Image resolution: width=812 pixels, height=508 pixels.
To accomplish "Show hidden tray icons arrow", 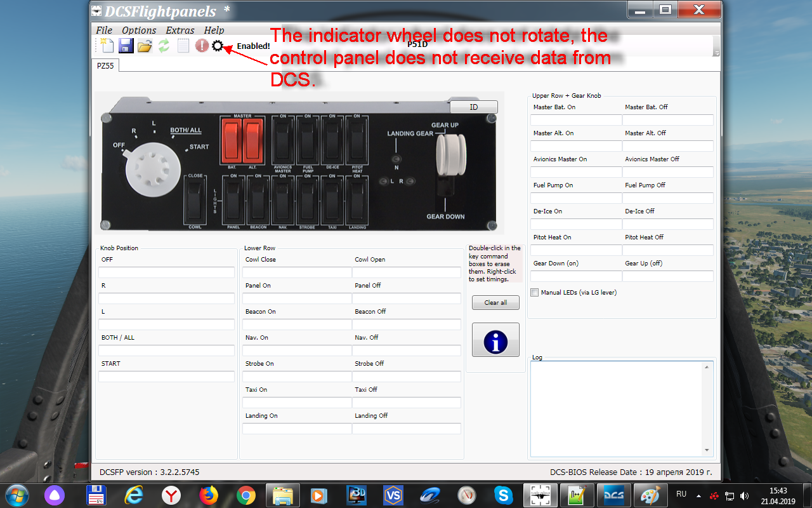I will coord(698,495).
